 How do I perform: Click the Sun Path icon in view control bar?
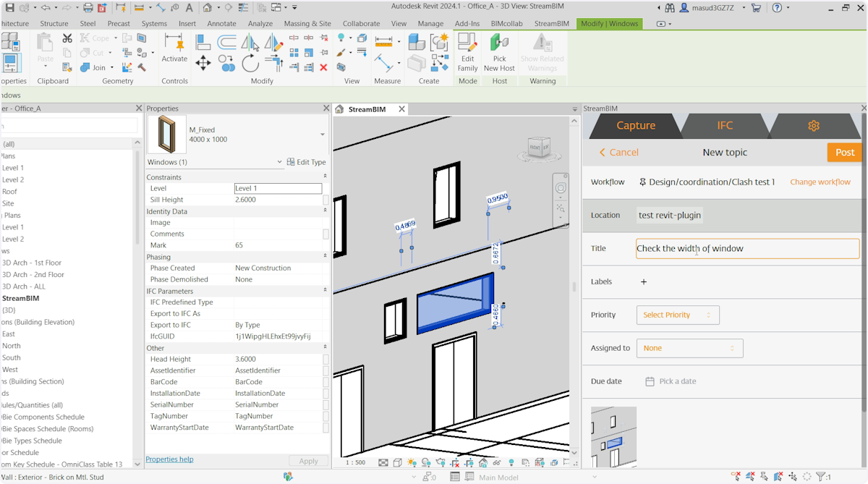click(412, 463)
